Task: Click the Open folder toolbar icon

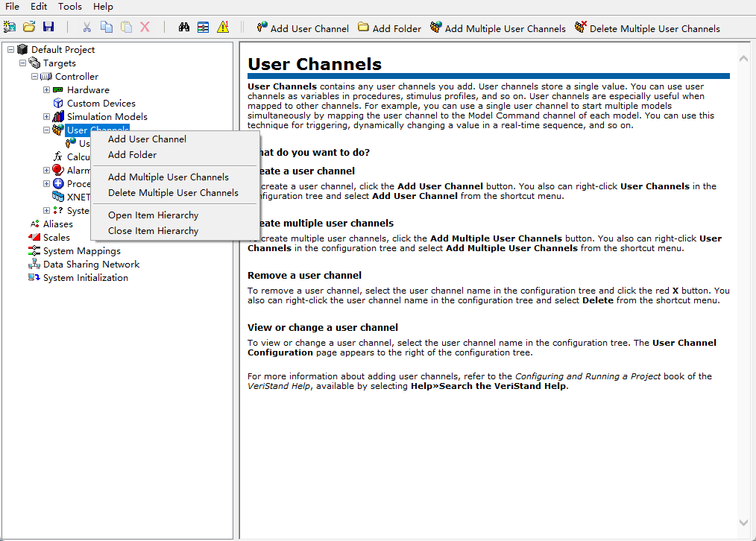Action: coord(29,27)
